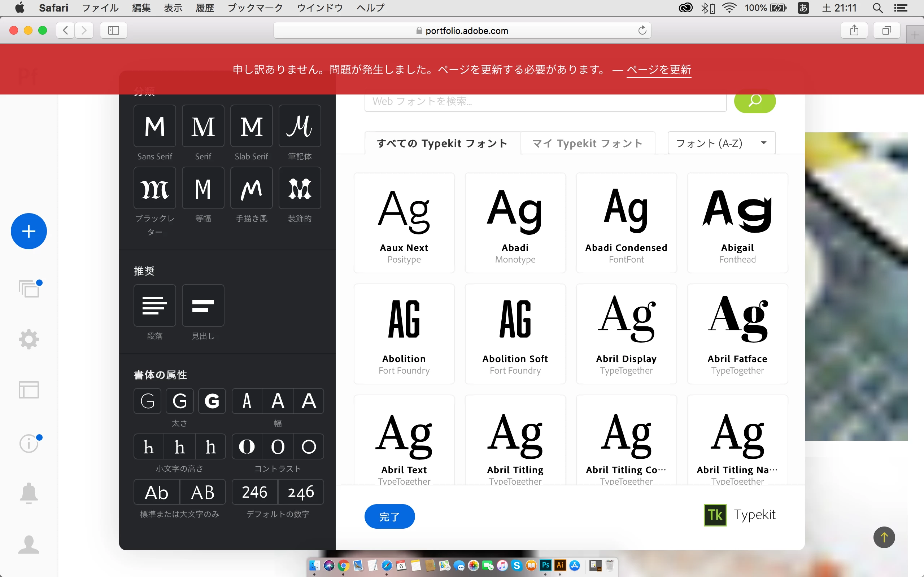Click the blue plus add button
Screen dimensions: 924x577
pyautogui.click(x=29, y=231)
